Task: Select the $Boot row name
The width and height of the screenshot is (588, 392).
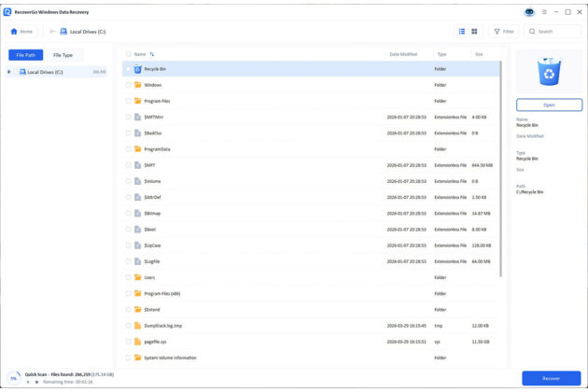Action: click(x=150, y=230)
